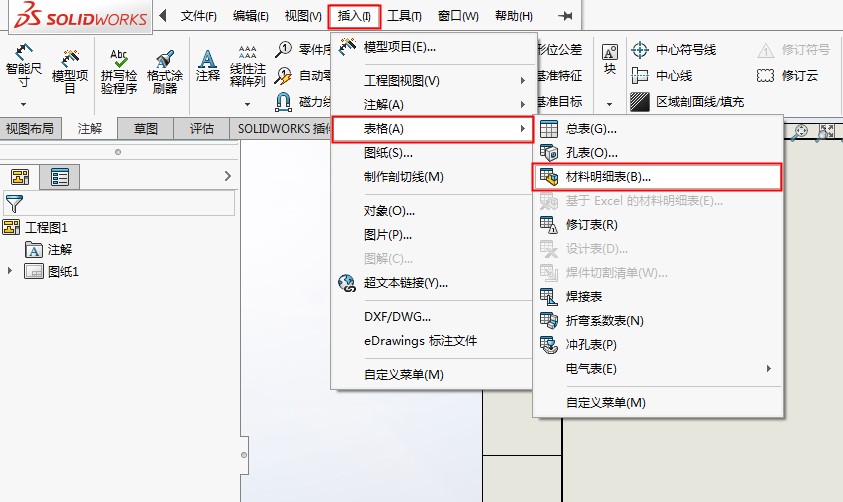843x502 pixels.
Task: Choose General Table (总表) option
Action: tap(657, 129)
